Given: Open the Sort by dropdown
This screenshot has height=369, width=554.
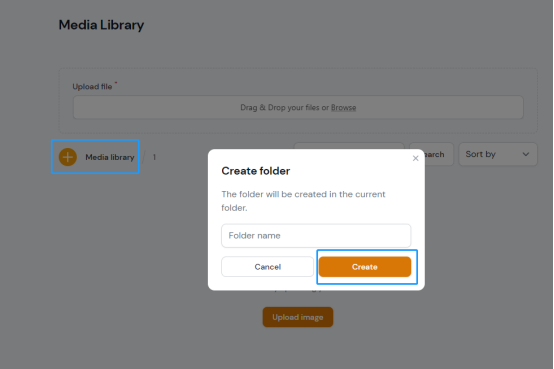Looking at the screenshot, I should pyautogui.click(x=498, y=154).
